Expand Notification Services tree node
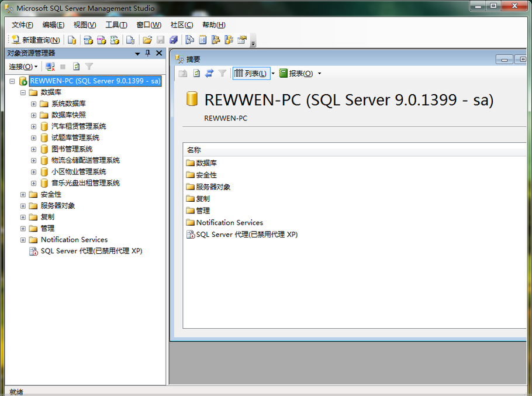 click(23, 240)
